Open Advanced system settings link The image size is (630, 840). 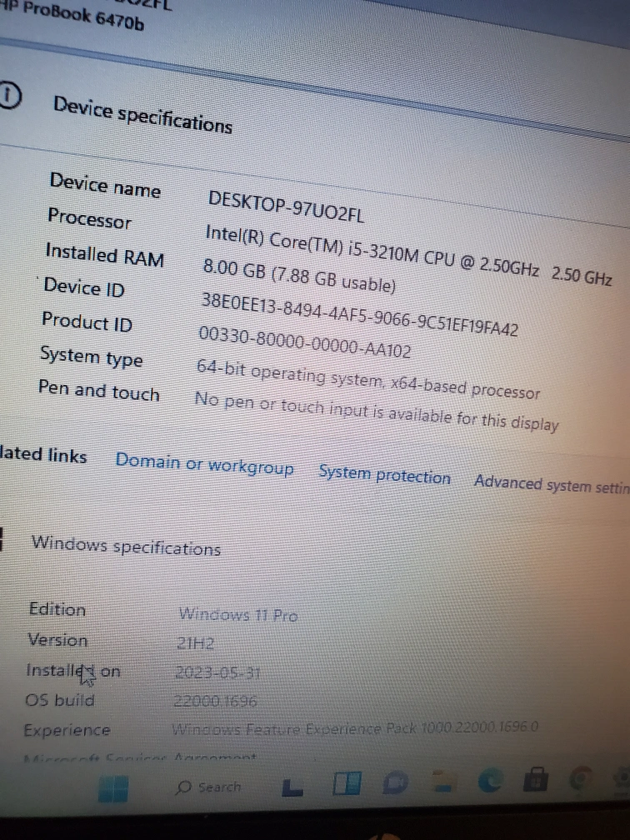pyautogui.click(x=551, y=484)
